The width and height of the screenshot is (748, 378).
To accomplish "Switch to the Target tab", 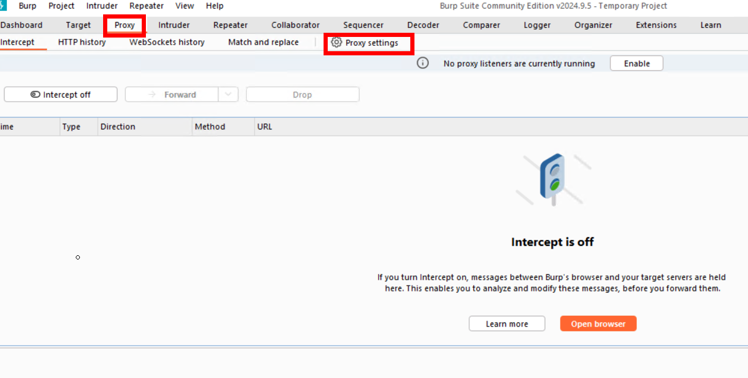I will (x=78, y=25).
